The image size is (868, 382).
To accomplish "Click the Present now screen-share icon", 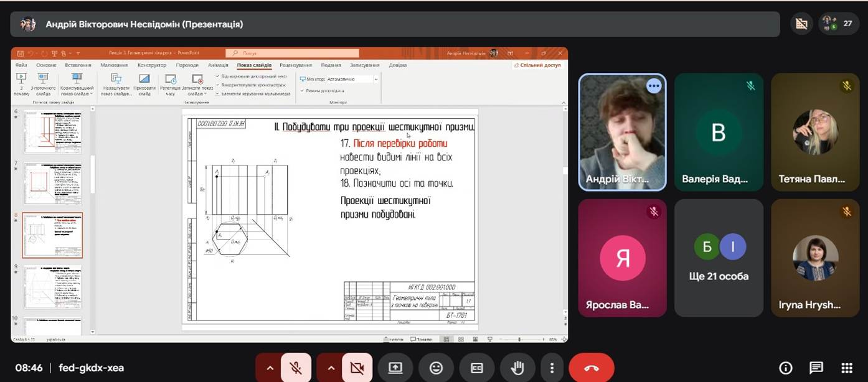I will click(395, 368).
